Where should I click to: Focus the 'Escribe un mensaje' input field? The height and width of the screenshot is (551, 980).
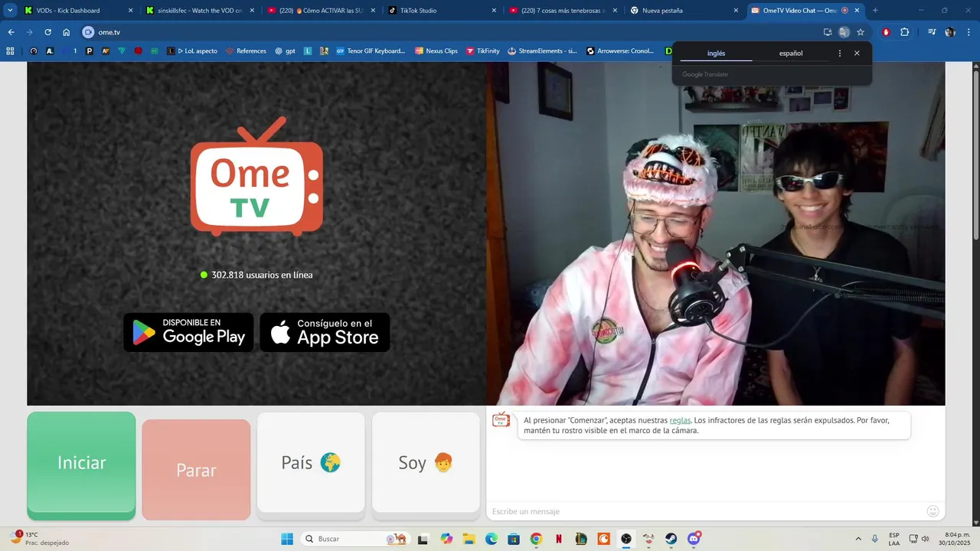pos(704,511)
